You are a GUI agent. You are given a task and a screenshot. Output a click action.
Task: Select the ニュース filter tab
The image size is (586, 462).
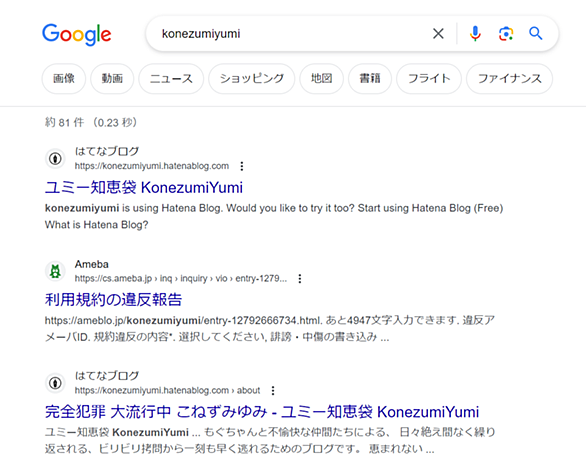171,78
